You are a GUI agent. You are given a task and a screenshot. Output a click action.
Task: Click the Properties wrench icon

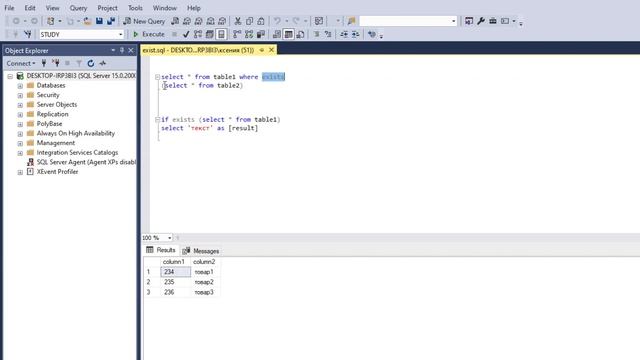[481, 21]
